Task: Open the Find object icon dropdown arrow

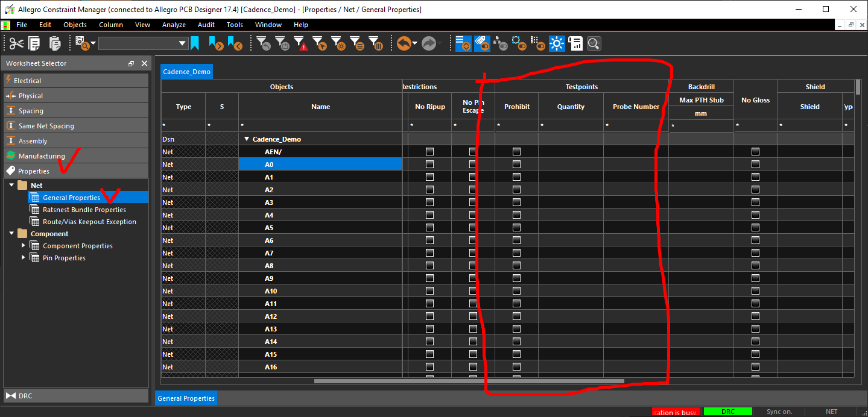Action: coord(93,43)
